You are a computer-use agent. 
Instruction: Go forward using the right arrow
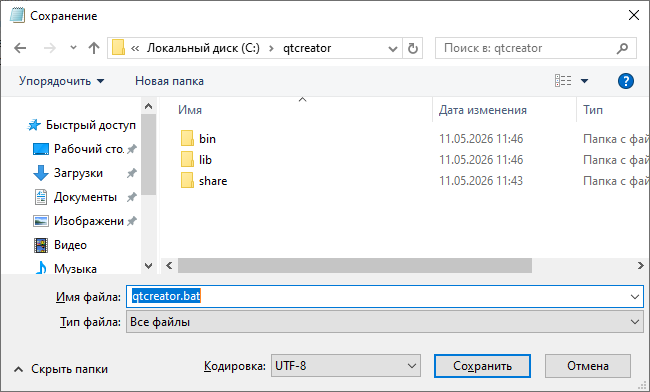(50, 48)
